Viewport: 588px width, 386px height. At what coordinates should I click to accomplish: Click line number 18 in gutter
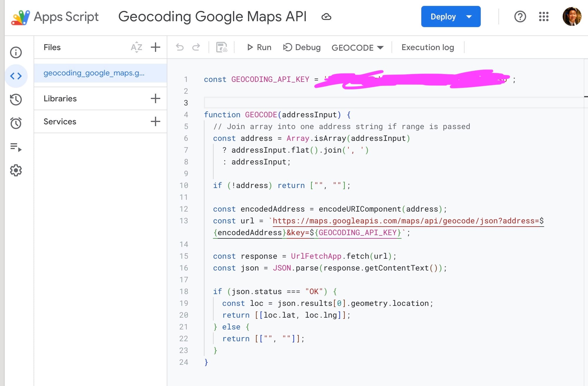(184, 291)
